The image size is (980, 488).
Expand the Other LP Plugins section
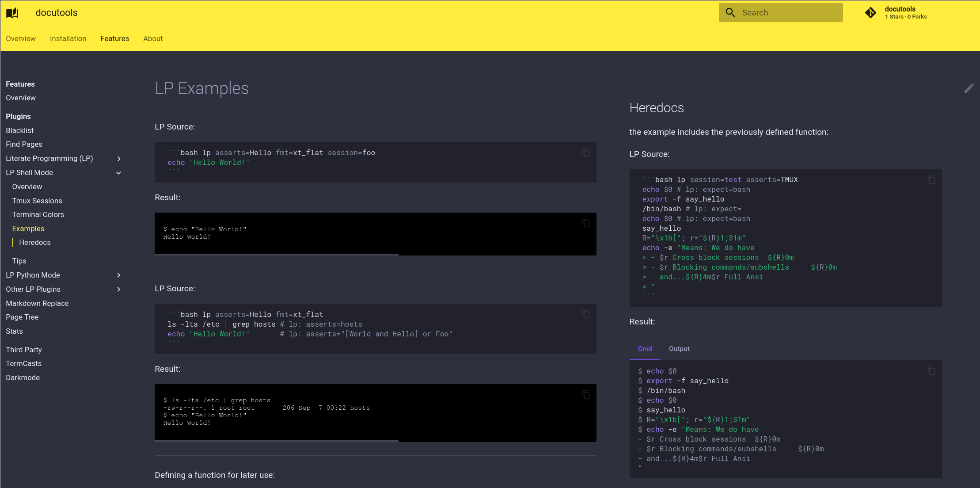coord(118,290)
